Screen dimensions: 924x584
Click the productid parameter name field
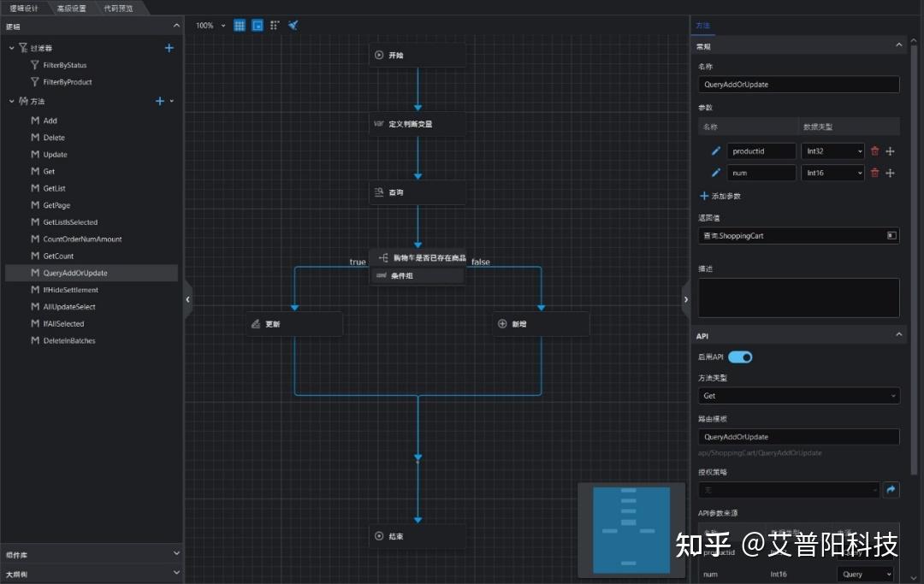coord(761,151)
